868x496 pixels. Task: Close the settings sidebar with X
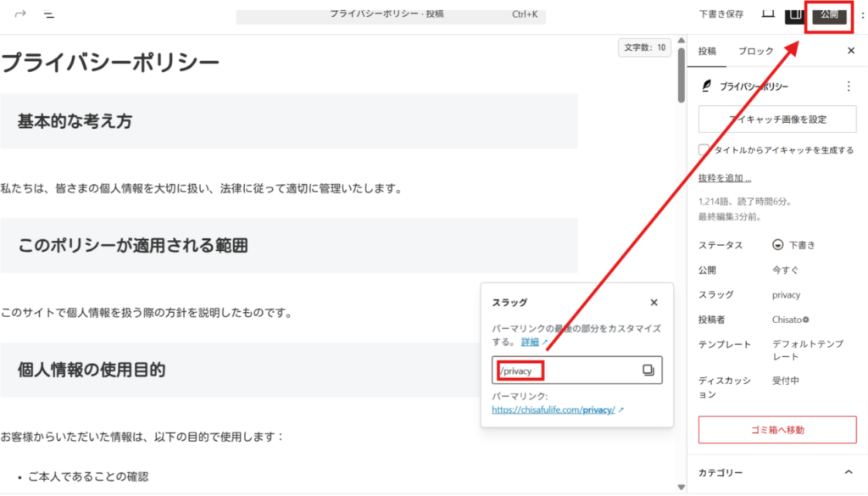click(x=851, y=51)
